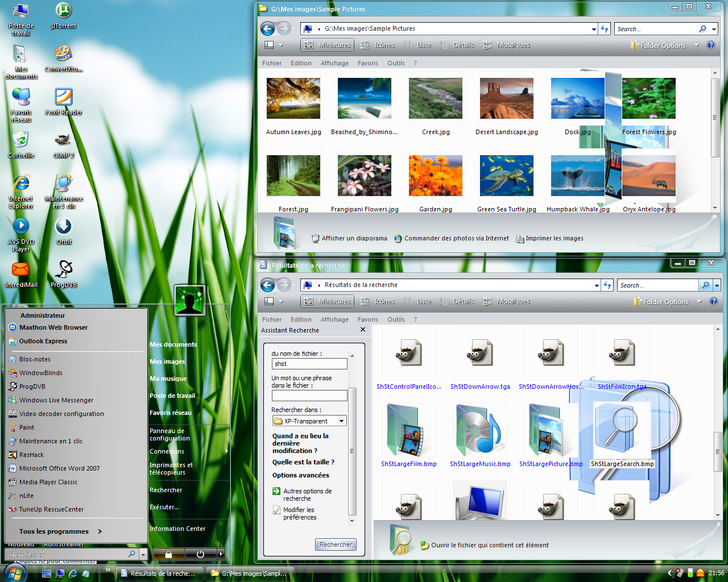Open Poste de travail desktop icon
Screen dimensions: 728x582
point(21,19)
